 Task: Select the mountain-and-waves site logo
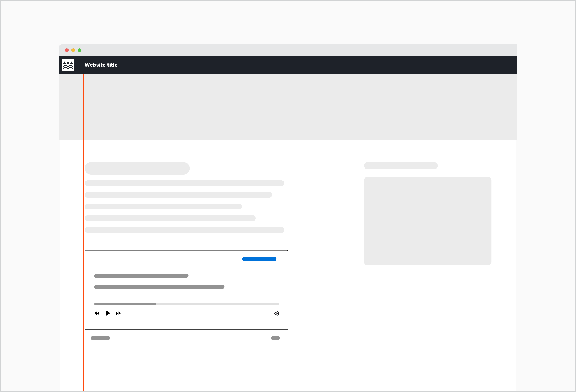[68, 65]
